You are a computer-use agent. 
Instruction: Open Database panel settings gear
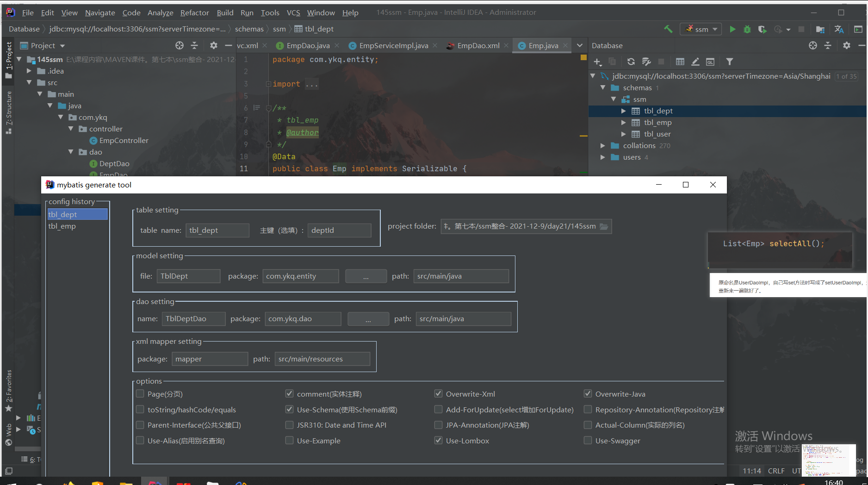tap(847, 45)
